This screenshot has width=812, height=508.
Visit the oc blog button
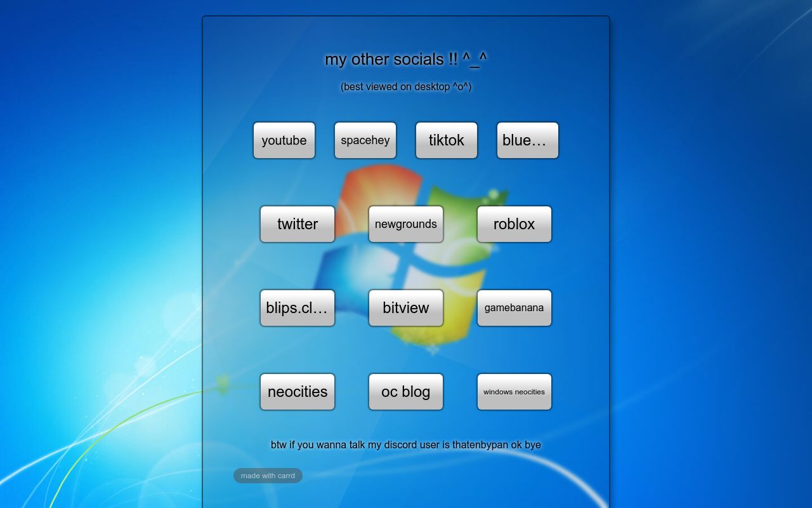click(x=406, y=392)
